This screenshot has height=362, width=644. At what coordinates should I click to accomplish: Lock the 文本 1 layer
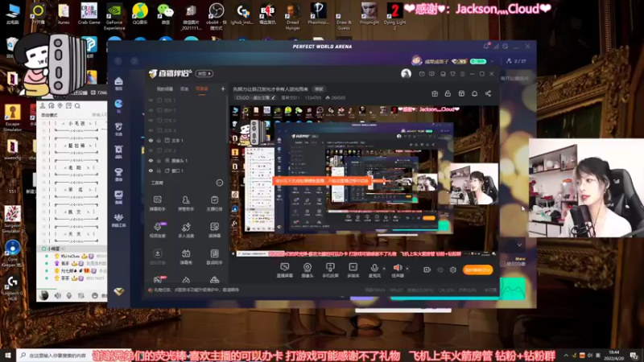tap(159, 140)
